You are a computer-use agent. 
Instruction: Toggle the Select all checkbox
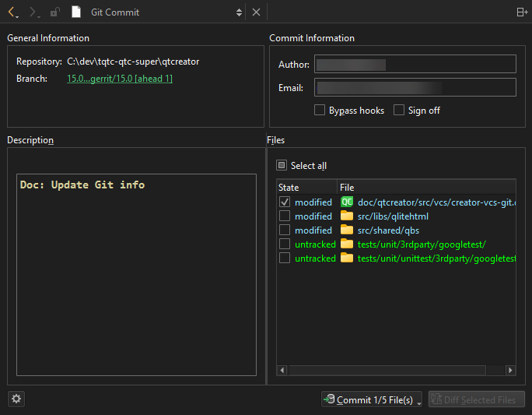pyautogui.click(x=282, y=166)
